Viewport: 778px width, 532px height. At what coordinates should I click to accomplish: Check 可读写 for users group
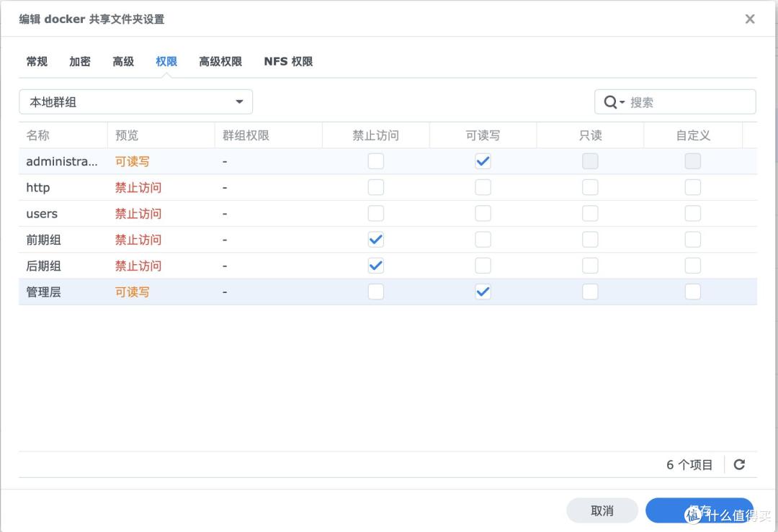coord(483,214)
